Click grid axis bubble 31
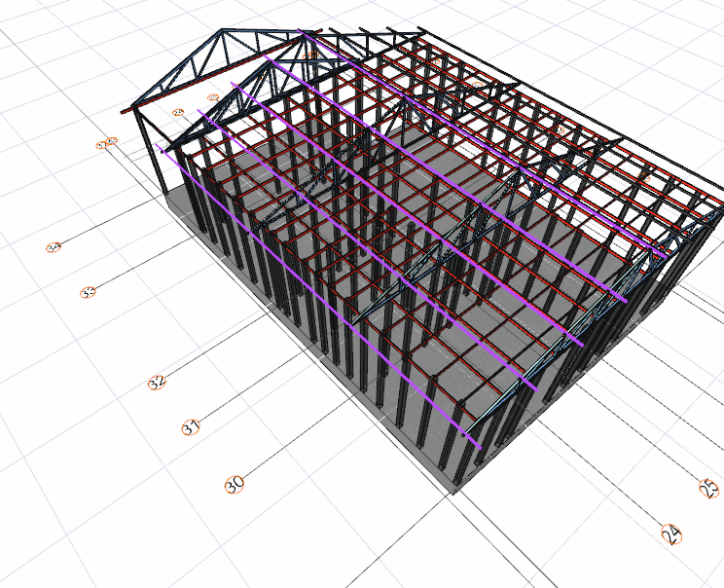Image resolution: width=724 pixels, height=588 pixels. click(191, 427)
